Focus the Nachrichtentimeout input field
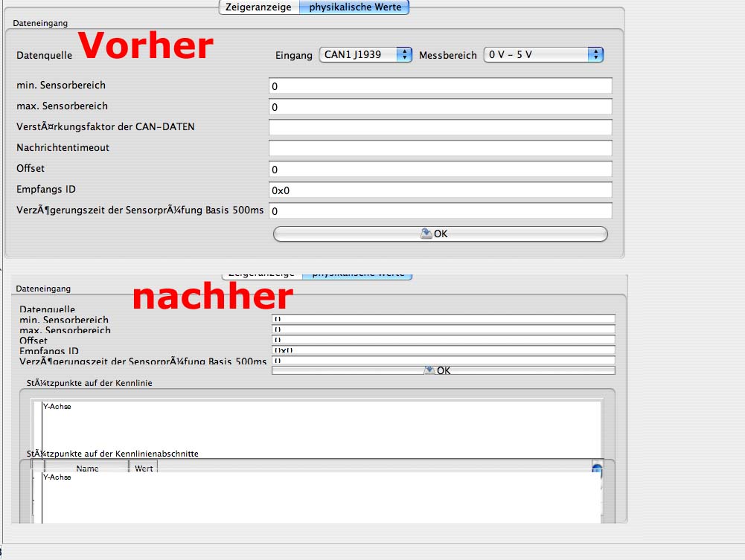 (x=441, y=148)
